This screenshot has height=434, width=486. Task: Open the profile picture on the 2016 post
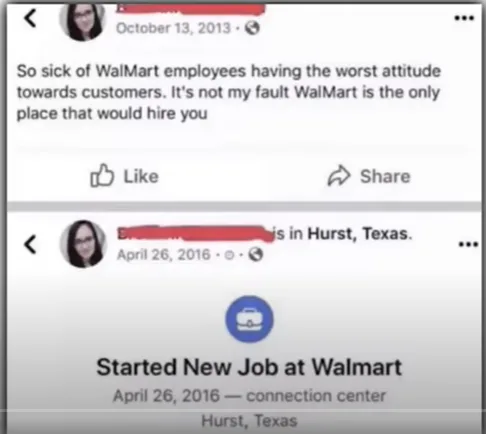(83, 244)
